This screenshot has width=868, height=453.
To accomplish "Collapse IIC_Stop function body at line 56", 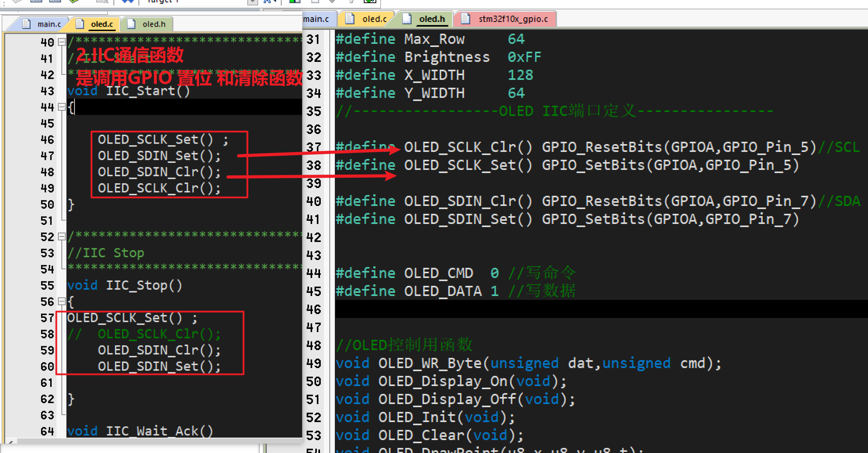I will click(61, 301).
